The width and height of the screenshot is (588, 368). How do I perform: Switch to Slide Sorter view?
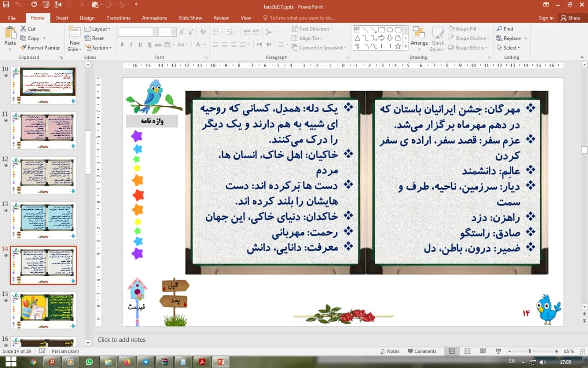coord(467,351)
